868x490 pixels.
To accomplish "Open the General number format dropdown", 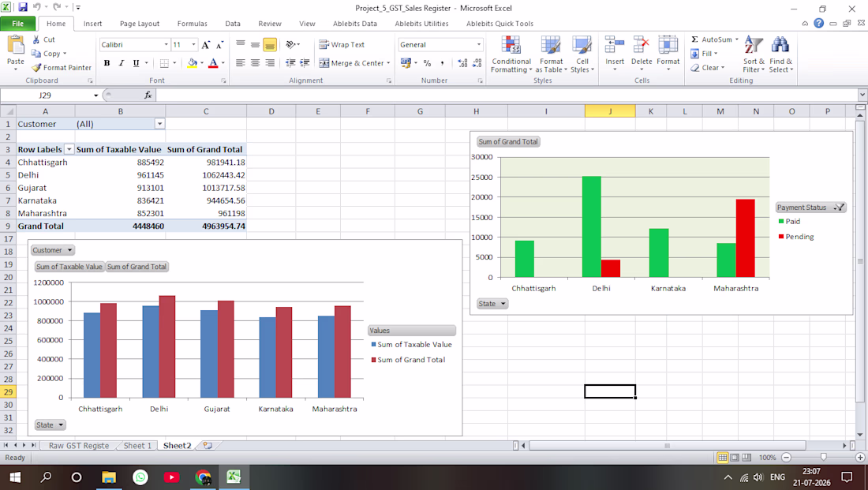I will 479,45.
